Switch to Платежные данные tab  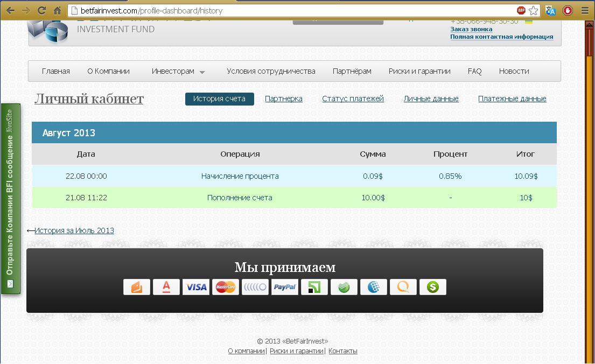pos(512,99)
